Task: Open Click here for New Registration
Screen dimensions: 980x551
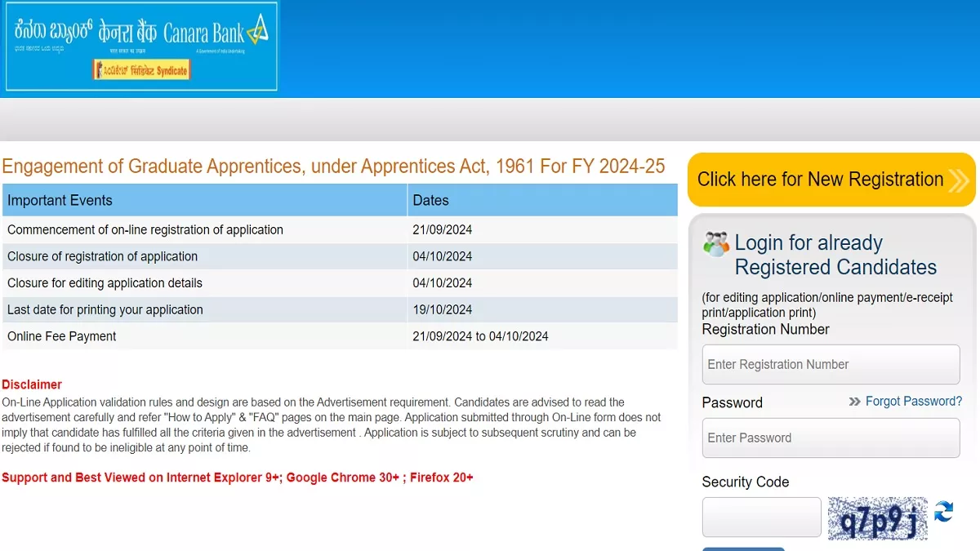Action: pos(820,180)
